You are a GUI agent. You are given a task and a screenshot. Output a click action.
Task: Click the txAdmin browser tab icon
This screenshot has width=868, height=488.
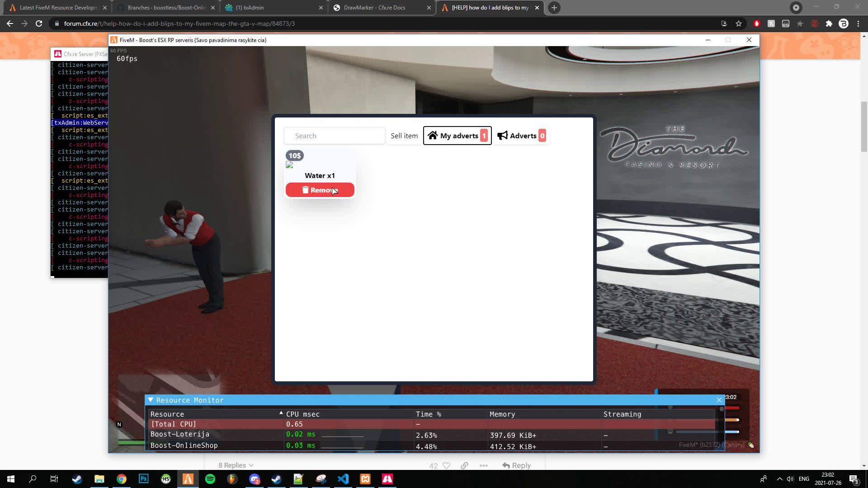click(229, 7)
